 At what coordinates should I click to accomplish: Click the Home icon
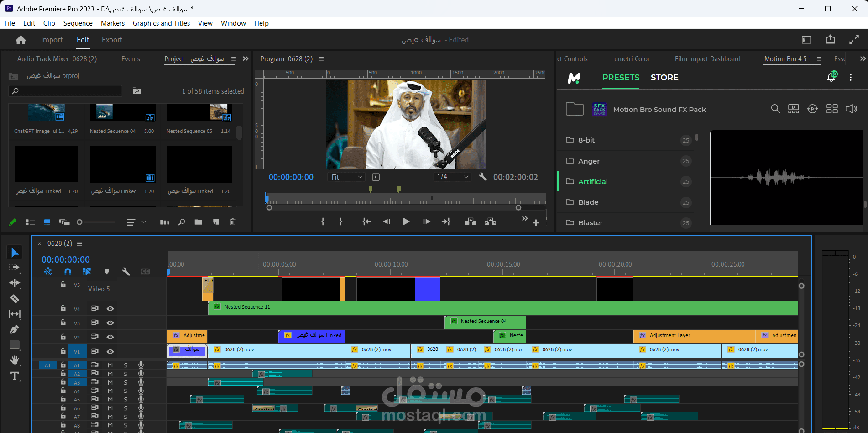click(21, 40)
